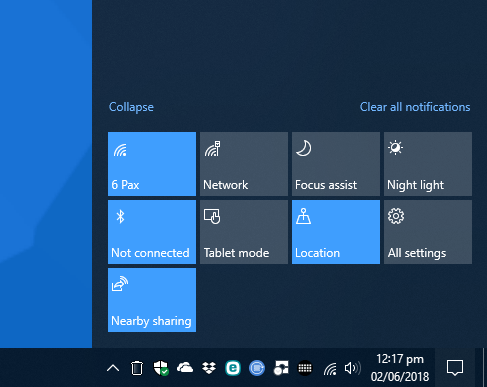The height and width of the screenshot is (387, 487).
Task: Click the blue circular sync tray icon
Action: click(257, 368)
